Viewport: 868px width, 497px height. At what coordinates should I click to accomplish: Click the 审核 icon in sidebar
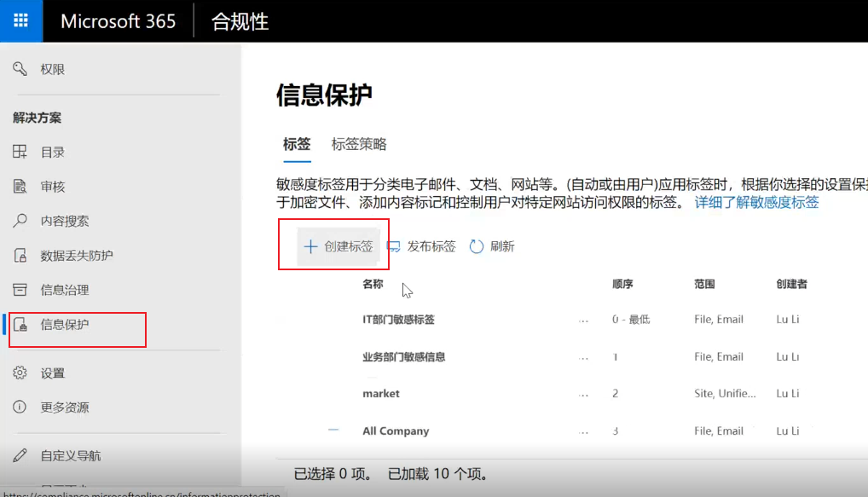click(20, 187)
